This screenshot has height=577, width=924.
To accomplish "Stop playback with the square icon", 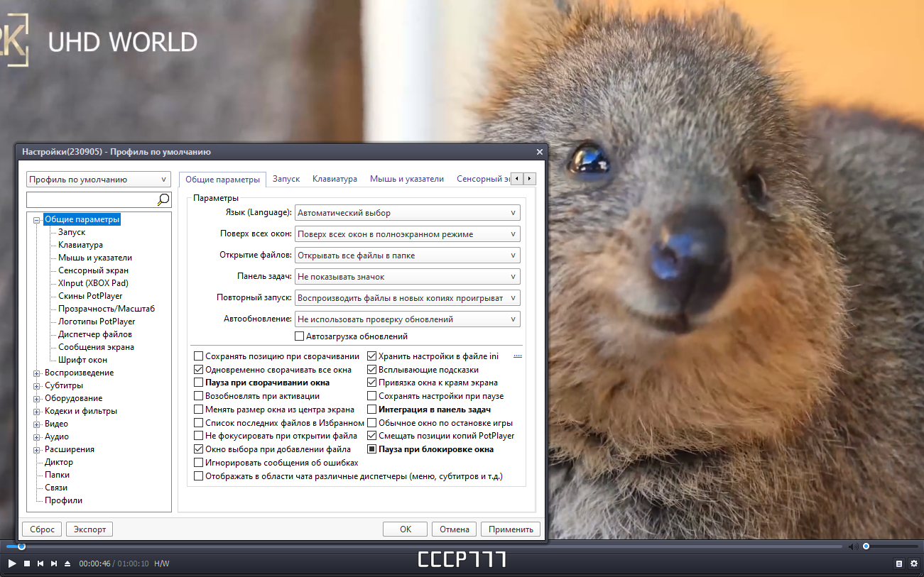I will 27,564.
